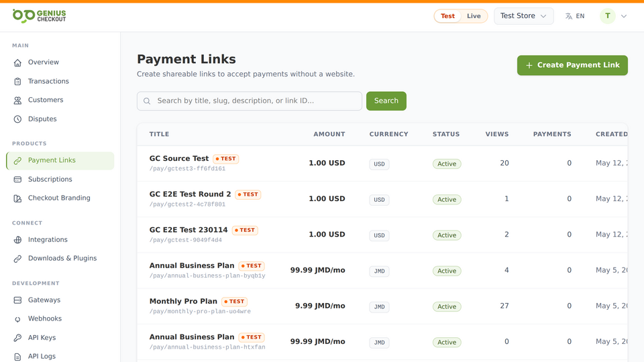
Task: Click Active status for GC Source Test
Action: pos(447,164)
